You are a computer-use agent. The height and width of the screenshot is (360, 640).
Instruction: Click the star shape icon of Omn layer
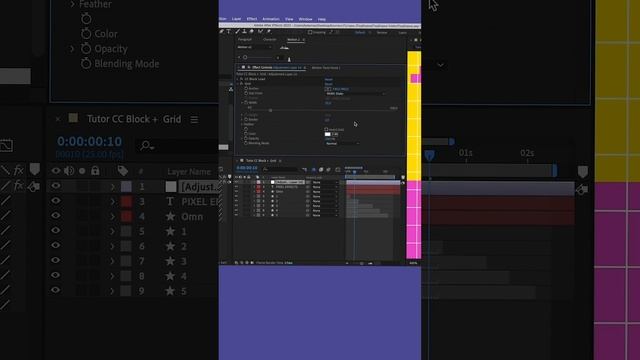[170, 216]
